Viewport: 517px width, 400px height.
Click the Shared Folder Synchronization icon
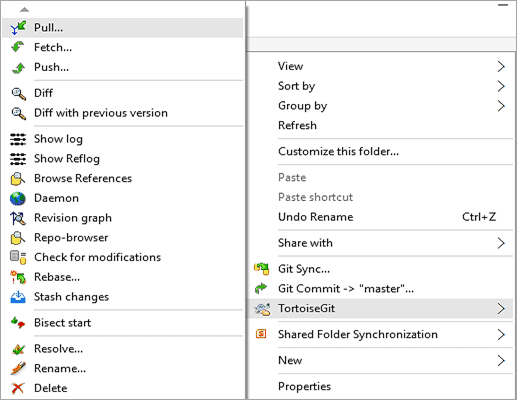point(261,334)
